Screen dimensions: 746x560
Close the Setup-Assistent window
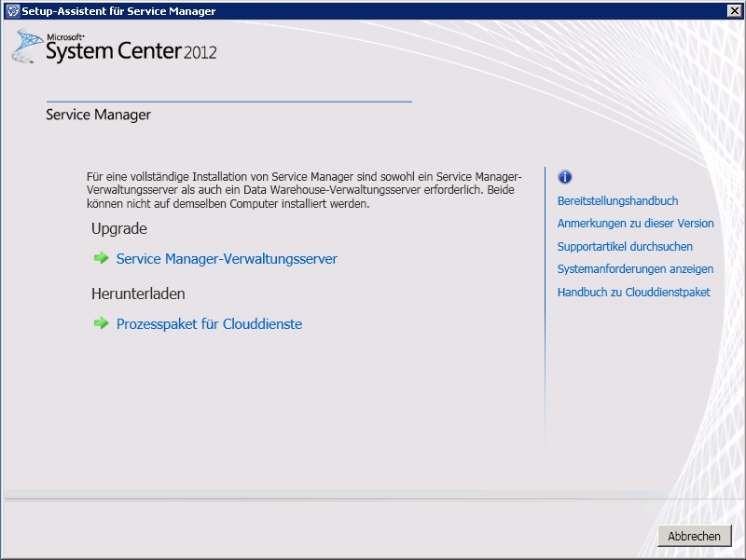tap(734, 11)
